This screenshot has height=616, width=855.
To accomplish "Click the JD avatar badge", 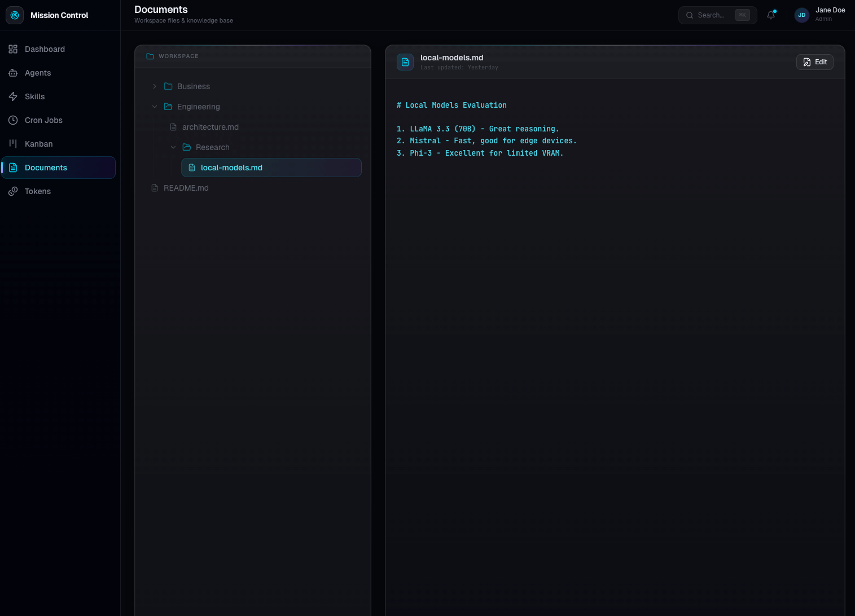I will click(801, 15).
